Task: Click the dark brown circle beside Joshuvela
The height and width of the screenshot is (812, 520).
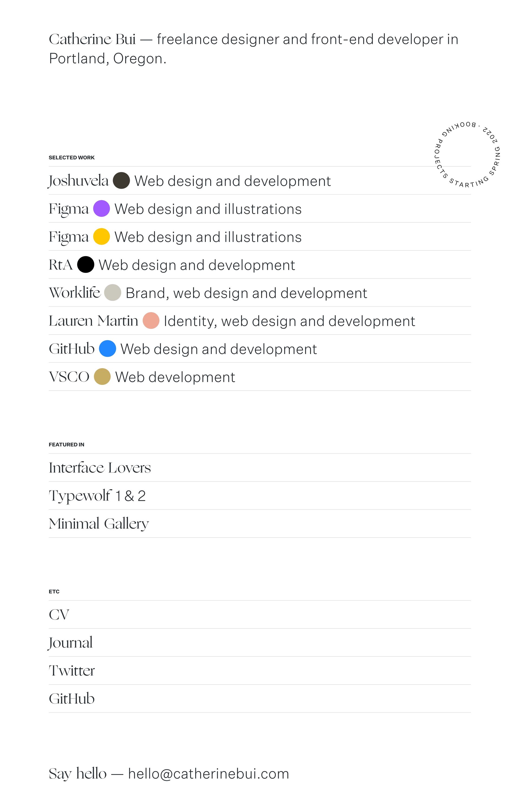Action: pyautogui.click(x=121, y=181)
